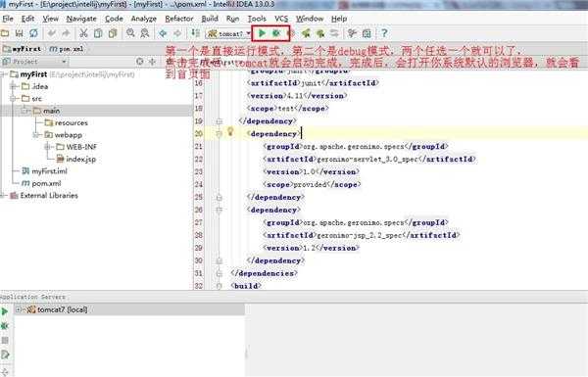Open the Build menu
The height and width of the screenshot is (377, 588).
[210, 19]
